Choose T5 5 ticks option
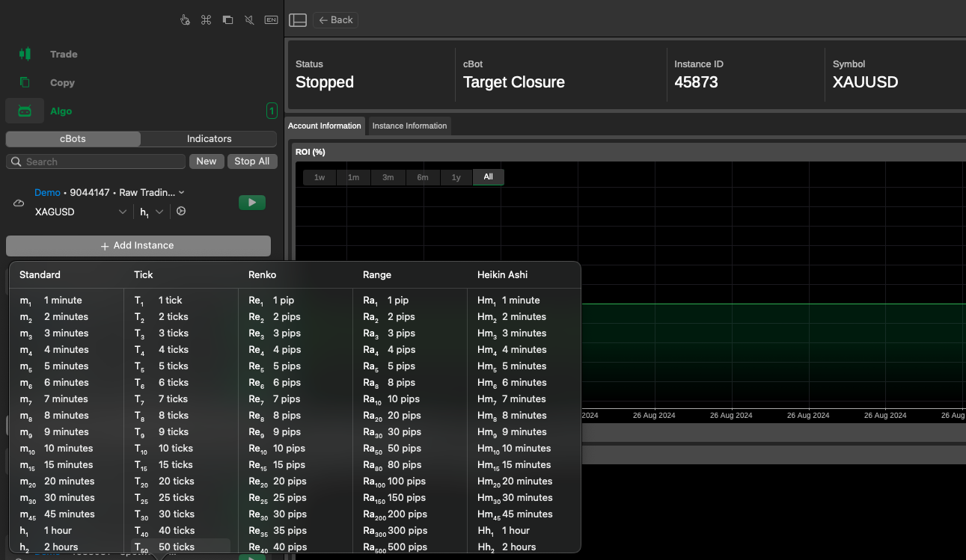This screenshot has height=560, width=966. 181,366
